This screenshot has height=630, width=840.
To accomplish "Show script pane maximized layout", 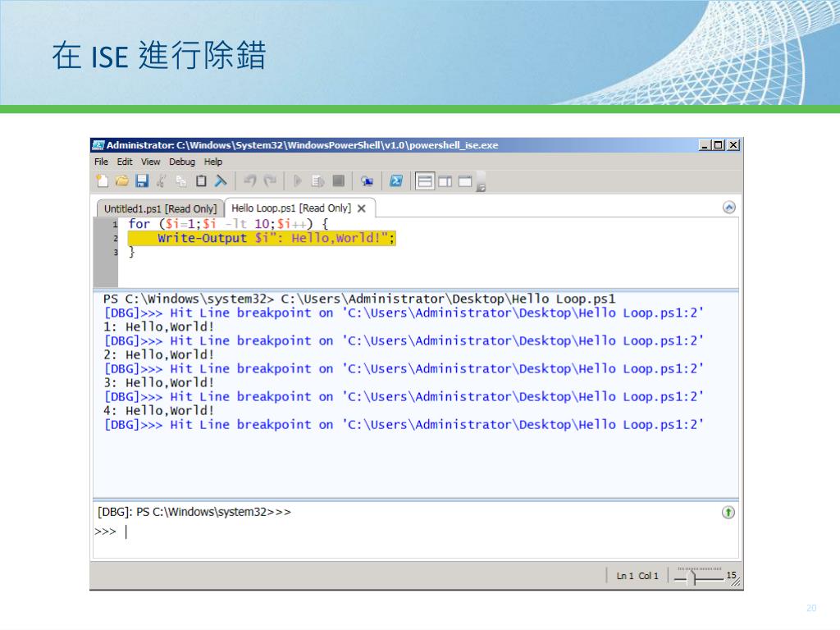I will [465, 181].
